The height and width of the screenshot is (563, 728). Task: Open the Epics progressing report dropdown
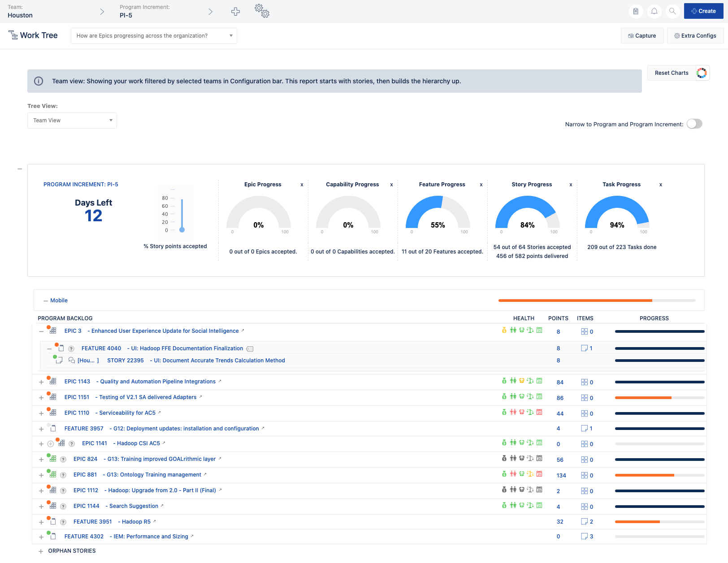(154, 36)
